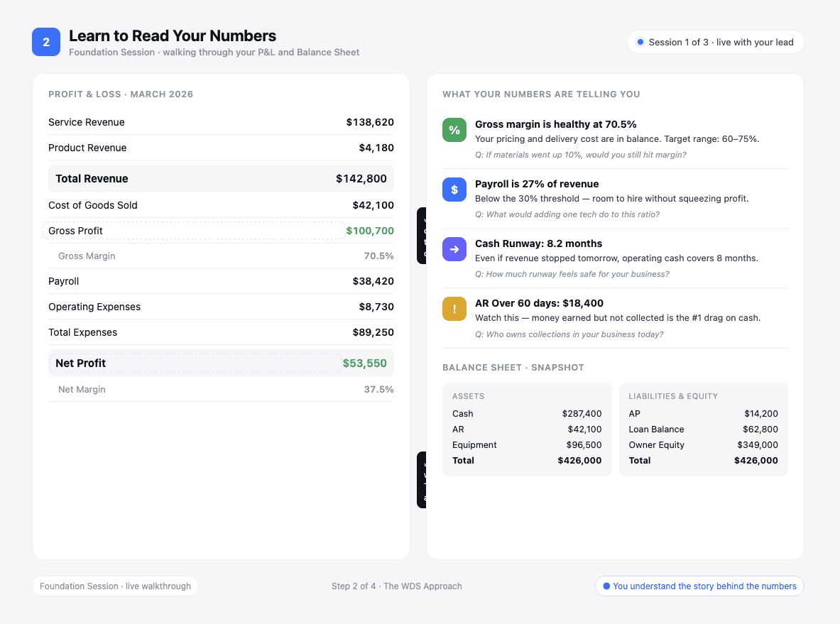Image resolution: width=840 pixels, height=624 pixels.
Task: Click question Who owns collections
Action: coord(569,334)
